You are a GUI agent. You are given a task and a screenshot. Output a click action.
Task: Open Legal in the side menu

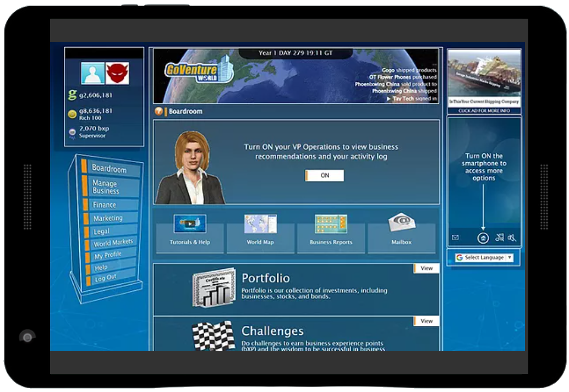110,231
